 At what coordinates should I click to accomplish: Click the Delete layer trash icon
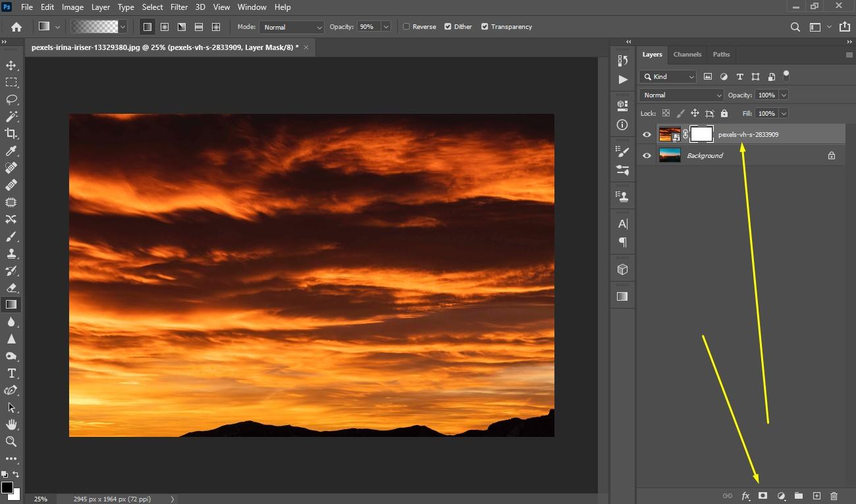(x=834, y=495)
